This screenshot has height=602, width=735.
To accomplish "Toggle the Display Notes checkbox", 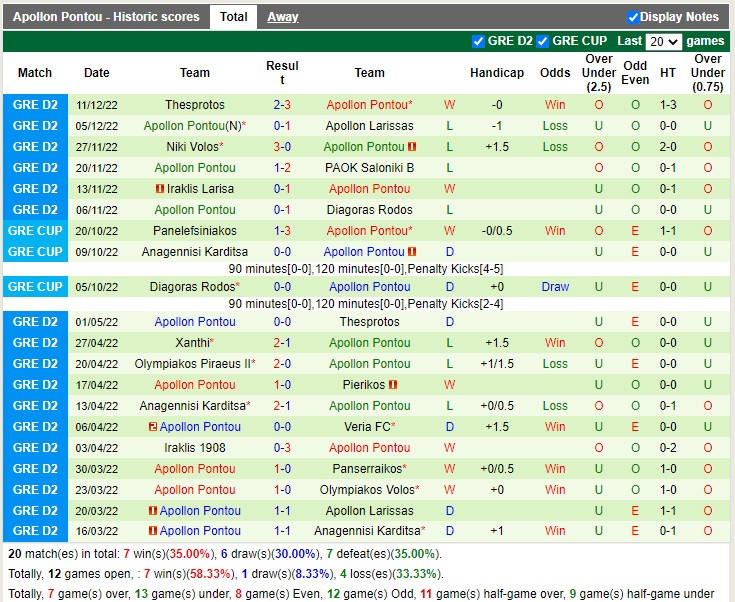I will click(x=633, y=17).
